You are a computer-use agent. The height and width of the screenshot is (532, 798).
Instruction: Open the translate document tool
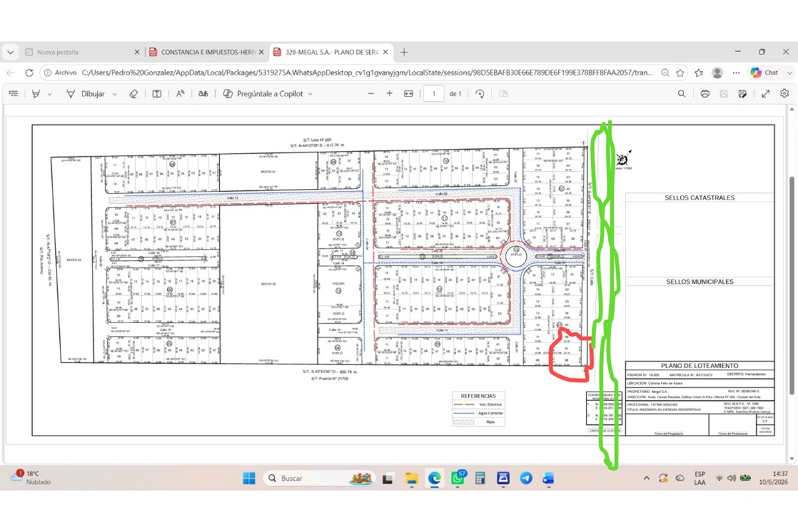pyautogui.click(x=203, y=94)
